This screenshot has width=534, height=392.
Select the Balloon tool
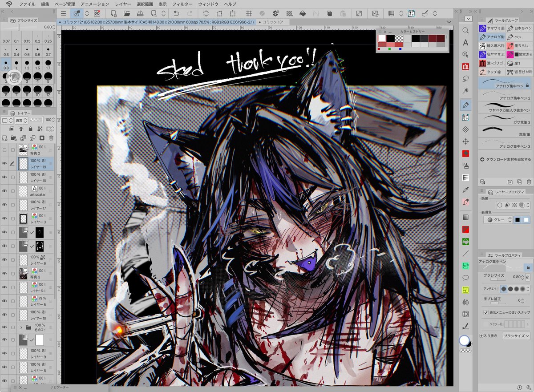[x=465, y=278]
